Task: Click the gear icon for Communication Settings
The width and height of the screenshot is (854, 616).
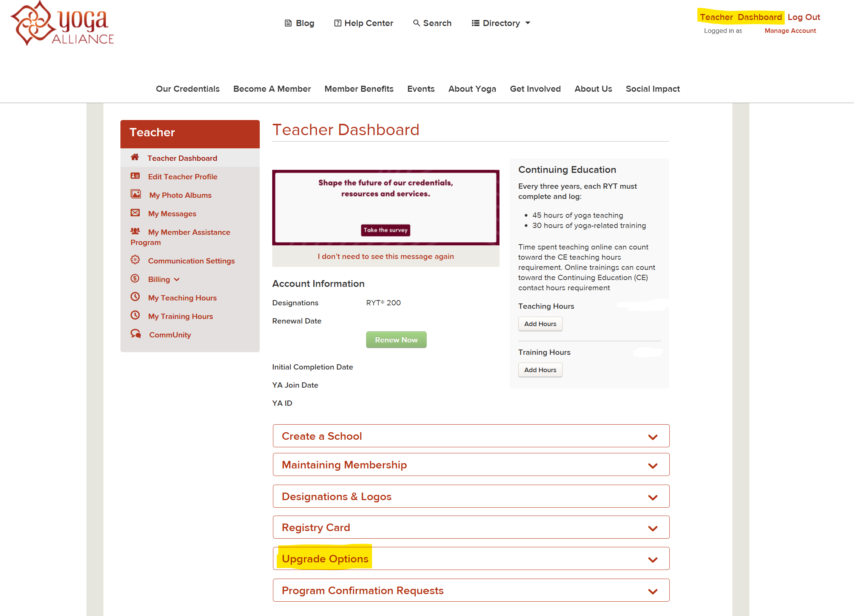Action: 135,260
